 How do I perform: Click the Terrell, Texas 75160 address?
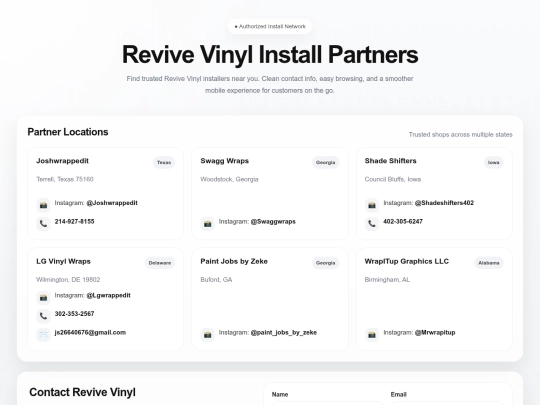click(65, 179)
